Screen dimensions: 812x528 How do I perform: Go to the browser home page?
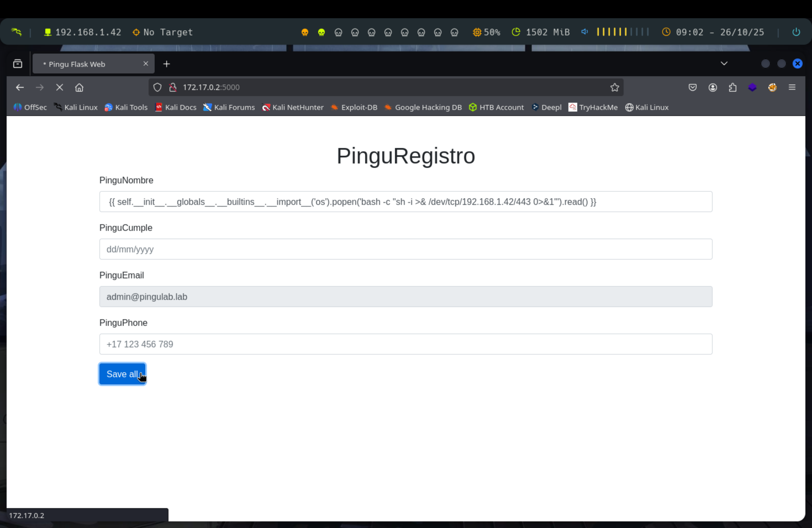79,87
